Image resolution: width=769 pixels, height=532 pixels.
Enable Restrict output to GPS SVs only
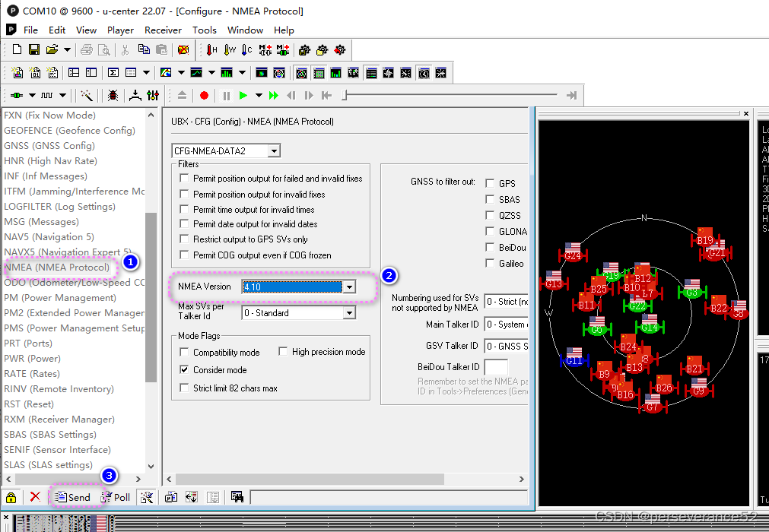pos(184,239)
